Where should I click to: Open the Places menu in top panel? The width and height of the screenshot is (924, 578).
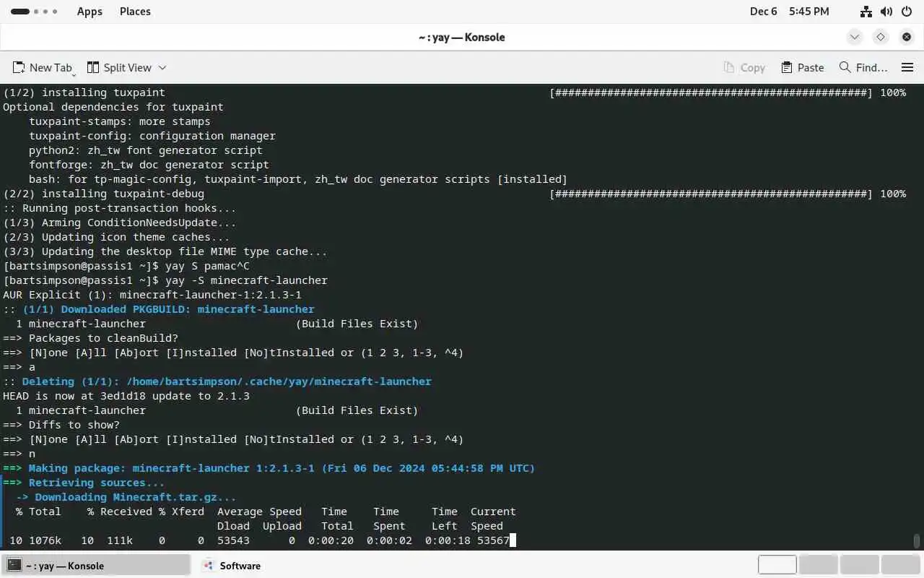tap(135, 12)
